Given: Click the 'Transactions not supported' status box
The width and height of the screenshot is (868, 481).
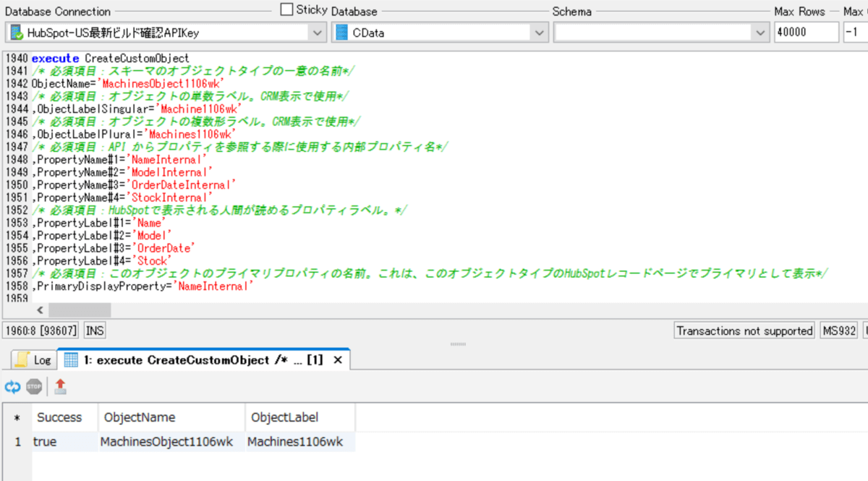Looking at the screenshot, I should [x=744, y=331].
